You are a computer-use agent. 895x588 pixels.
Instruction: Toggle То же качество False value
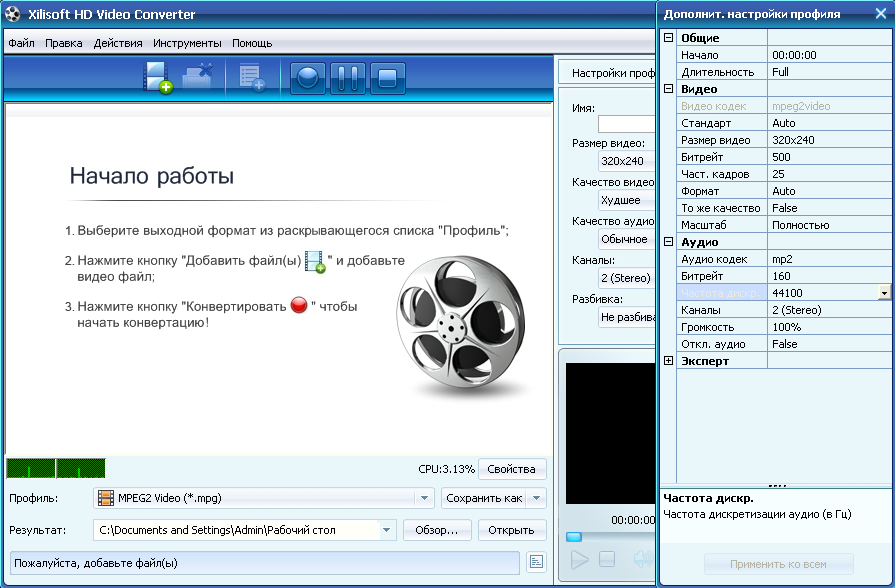[829, 208]
